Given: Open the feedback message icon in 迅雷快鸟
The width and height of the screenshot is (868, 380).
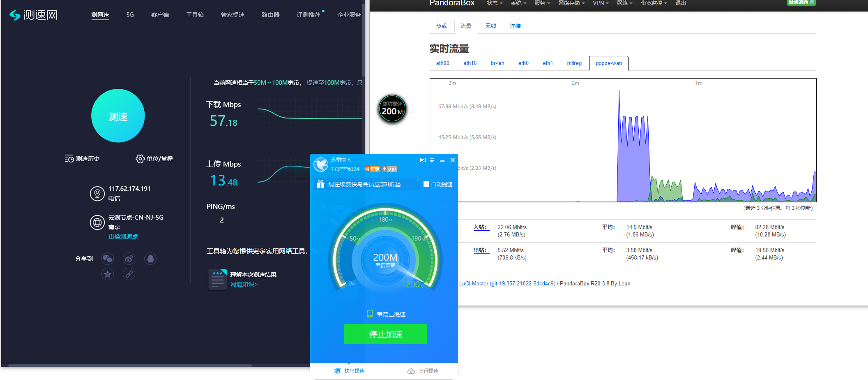Looking at the screenshot, I should coord(423,160).
